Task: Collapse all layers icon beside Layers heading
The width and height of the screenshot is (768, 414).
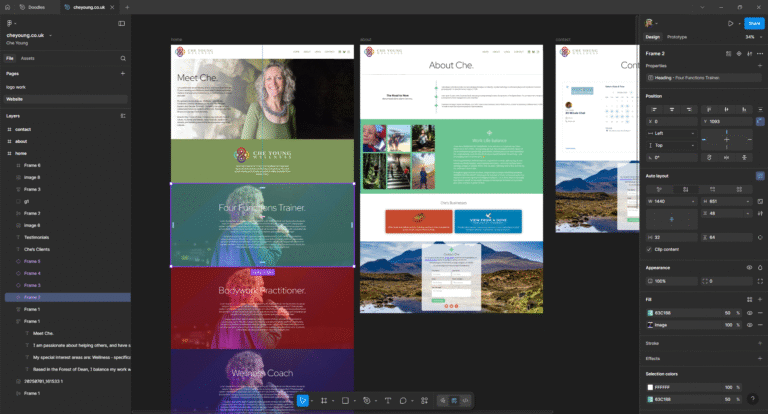Action: tap(123, 116)
